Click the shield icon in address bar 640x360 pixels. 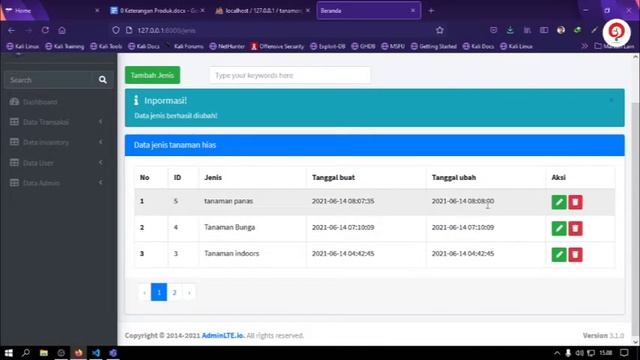(116, 30)
